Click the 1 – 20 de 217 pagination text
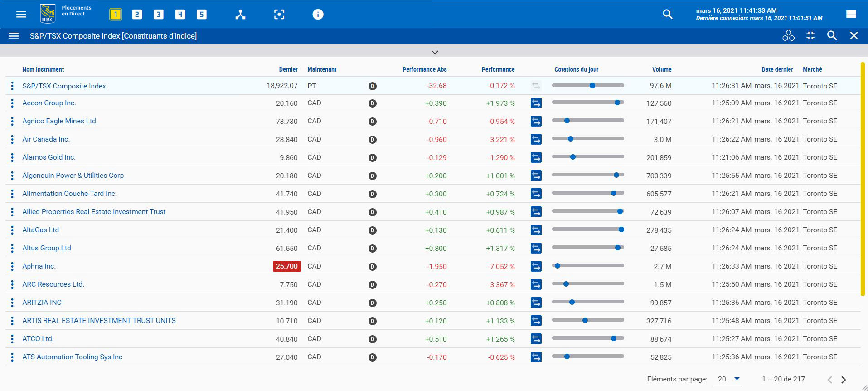The width and height of the screenshot is (868, 391). click(783, 379)
